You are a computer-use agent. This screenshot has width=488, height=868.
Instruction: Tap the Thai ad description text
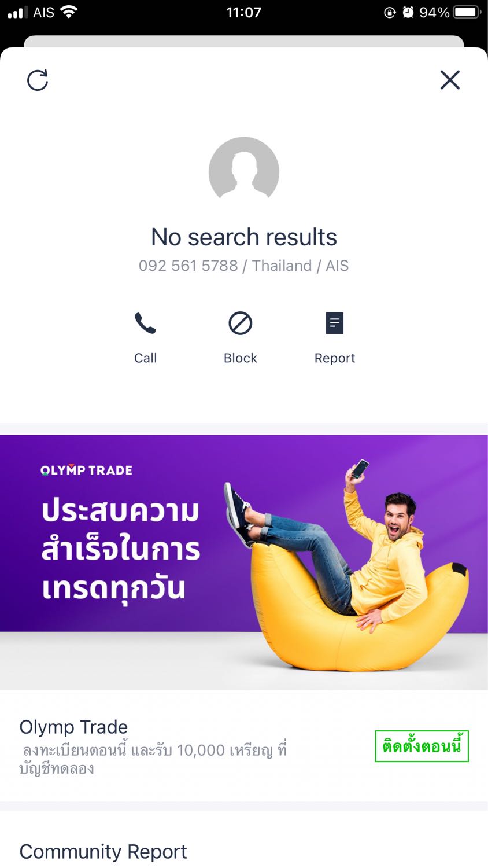click(x=153, y=759)
